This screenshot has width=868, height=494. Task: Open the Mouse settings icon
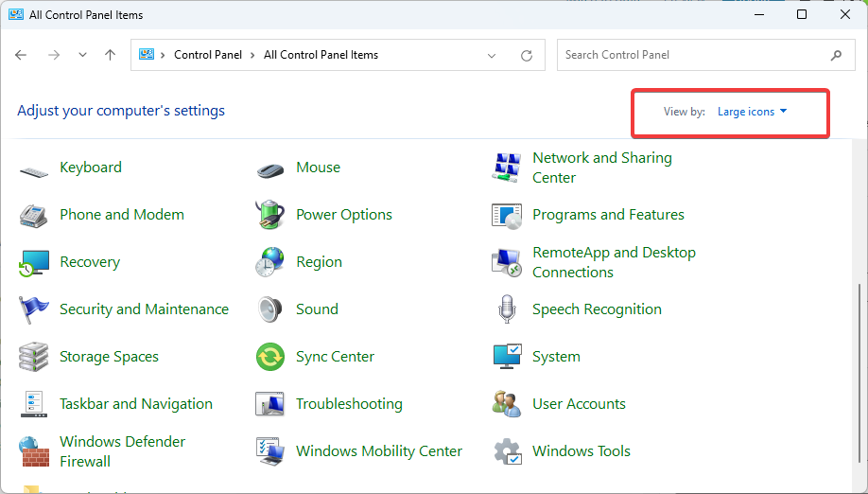coord(270,169)
